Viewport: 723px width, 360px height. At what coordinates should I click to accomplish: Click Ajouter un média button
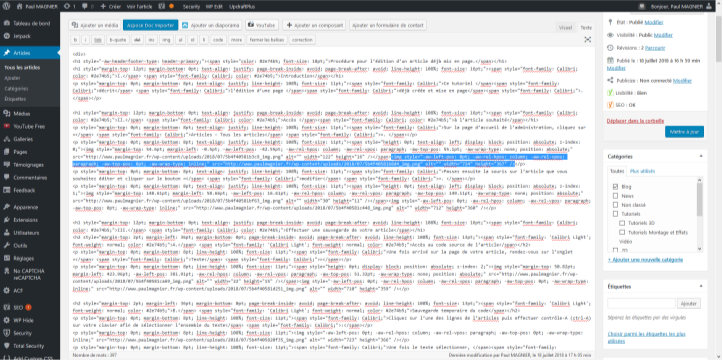pos(95,25)
